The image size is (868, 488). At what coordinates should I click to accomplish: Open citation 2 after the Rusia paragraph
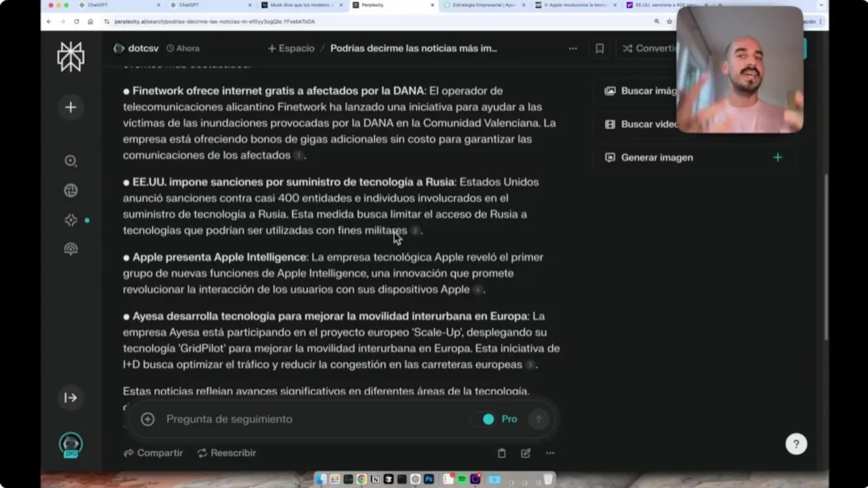[x=415, y=230]
